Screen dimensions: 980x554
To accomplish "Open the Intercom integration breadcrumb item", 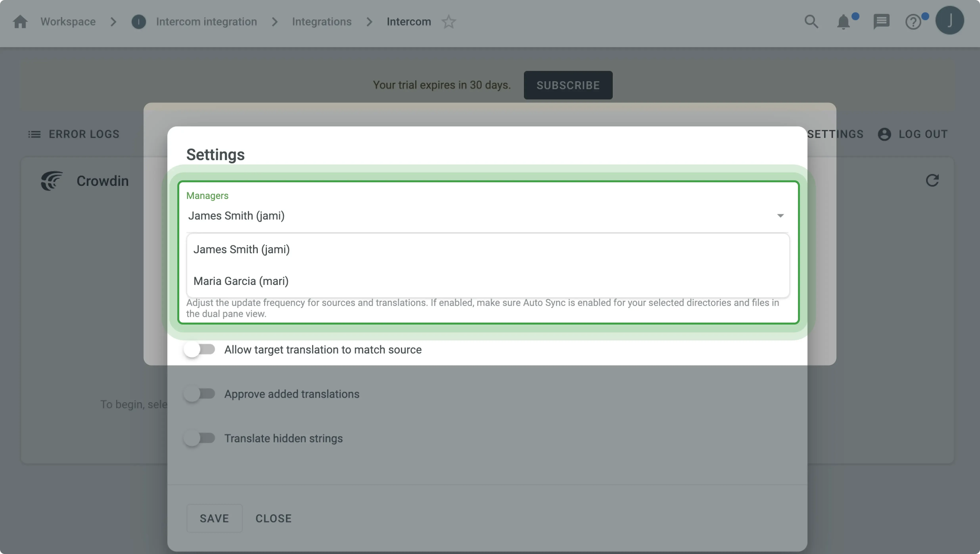I will (206, 22).
